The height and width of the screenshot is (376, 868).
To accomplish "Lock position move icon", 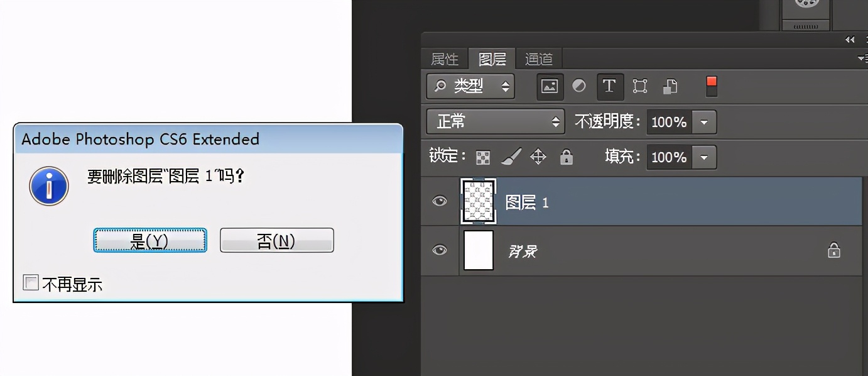I will [x=538, y=157].
